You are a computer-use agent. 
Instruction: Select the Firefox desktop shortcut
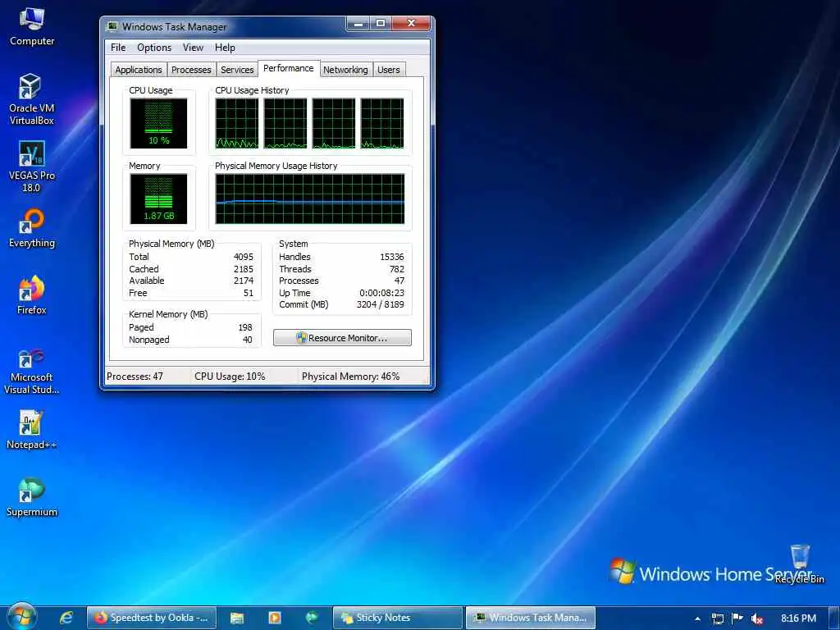click(x=32, y=295)
